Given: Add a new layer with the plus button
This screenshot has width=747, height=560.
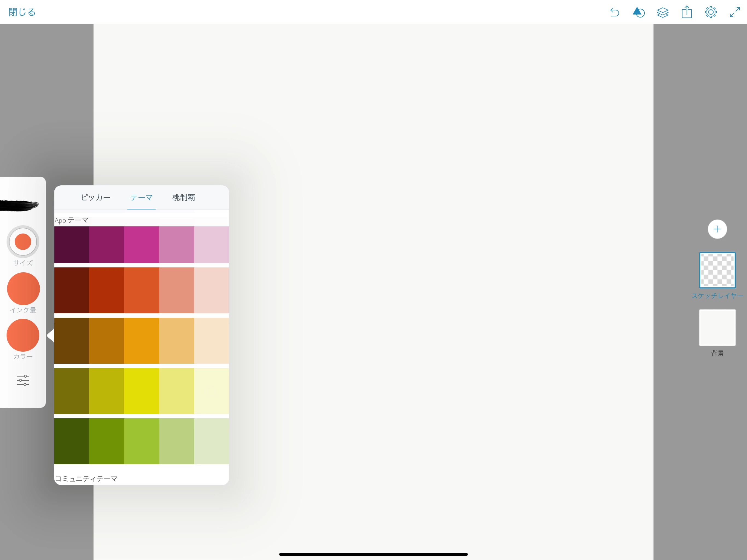Looking at the screenshot, I should pos(717,229).
